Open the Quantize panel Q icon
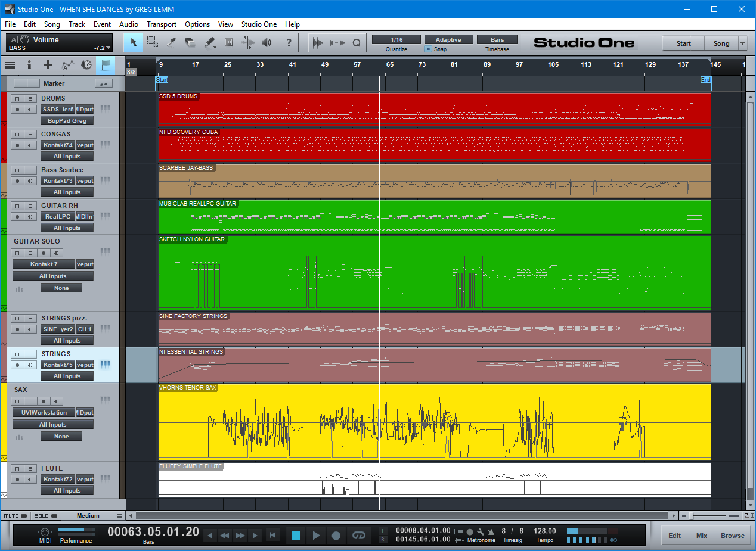756x551 pixels. [357, 42]
